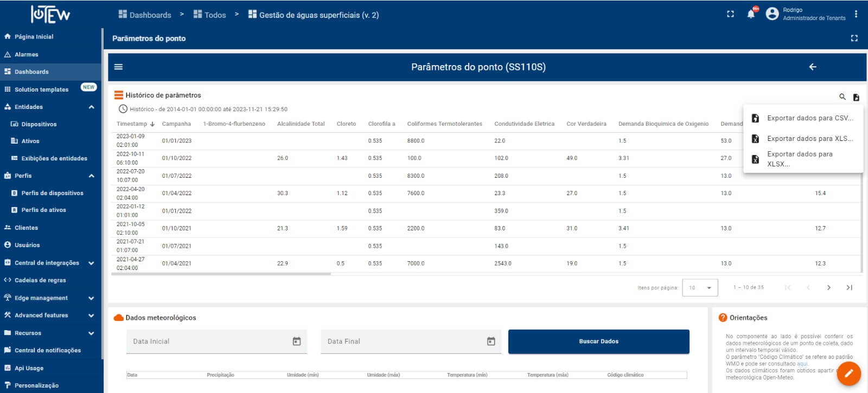Click Dashboards breadcrumb link
868x393 pixels.
click(144, 15)
